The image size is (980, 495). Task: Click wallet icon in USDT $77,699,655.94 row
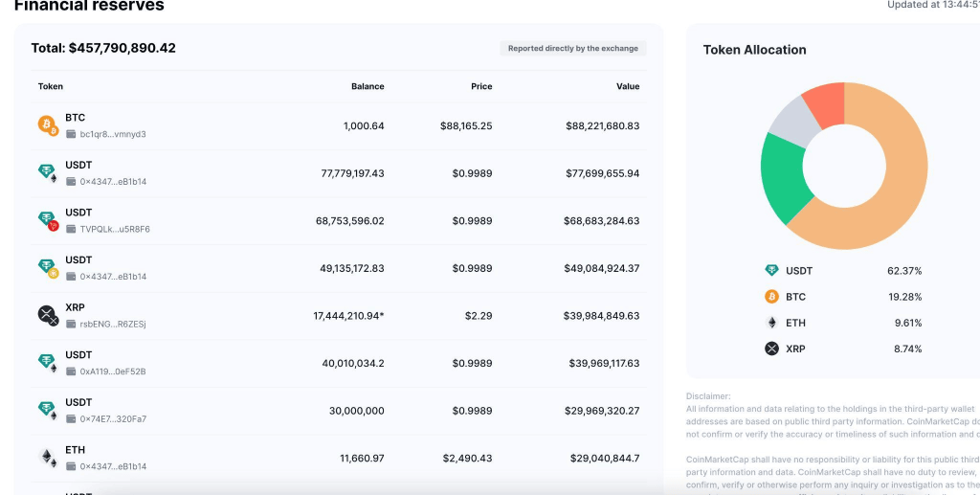tap(71, 181)
